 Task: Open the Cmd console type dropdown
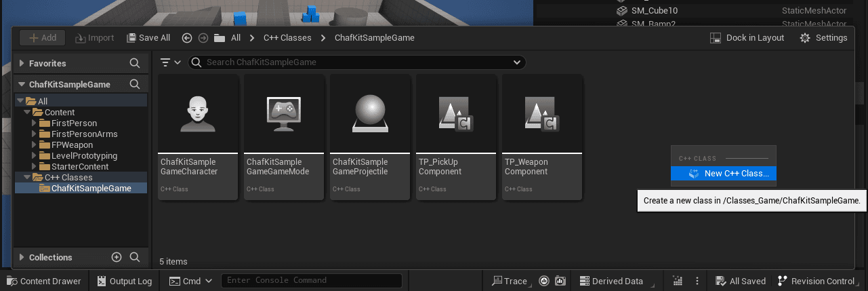tap(191, 281)
